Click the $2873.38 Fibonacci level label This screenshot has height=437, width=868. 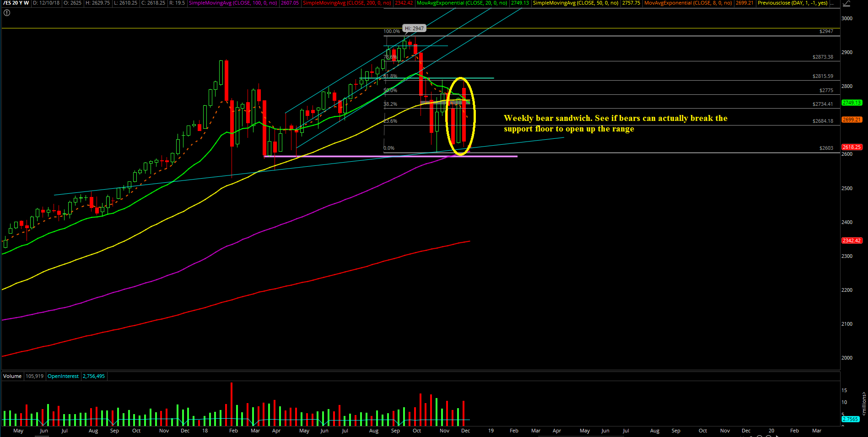(x=823, y=57)
